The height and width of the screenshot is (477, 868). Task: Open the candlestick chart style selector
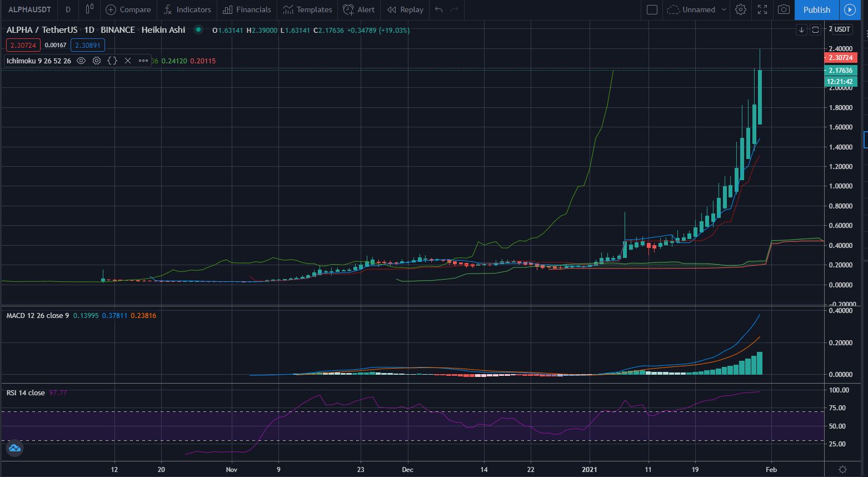[89, 9]
